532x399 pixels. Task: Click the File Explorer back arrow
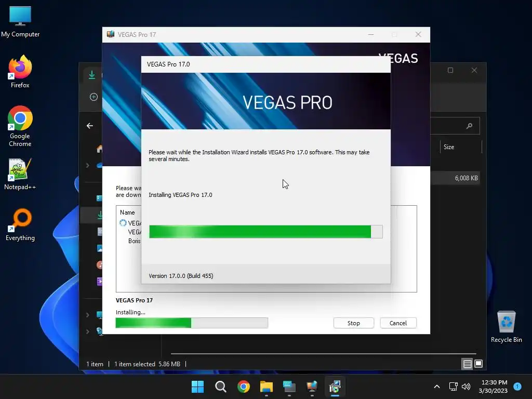[90, 126]
